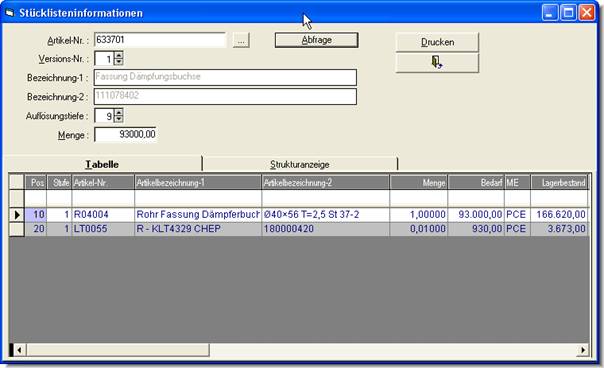Image resolution: width=604 pixels, height=368 pixels.
Task: Click the ME cell PCE in the LT0055 row
Action: click(517, 229)
